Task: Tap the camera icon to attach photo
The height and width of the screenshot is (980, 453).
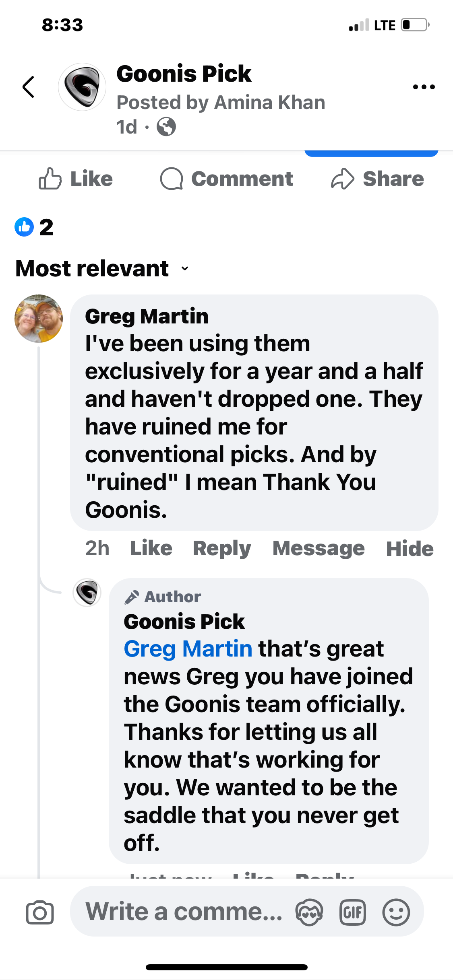Action: click(39, 912)
